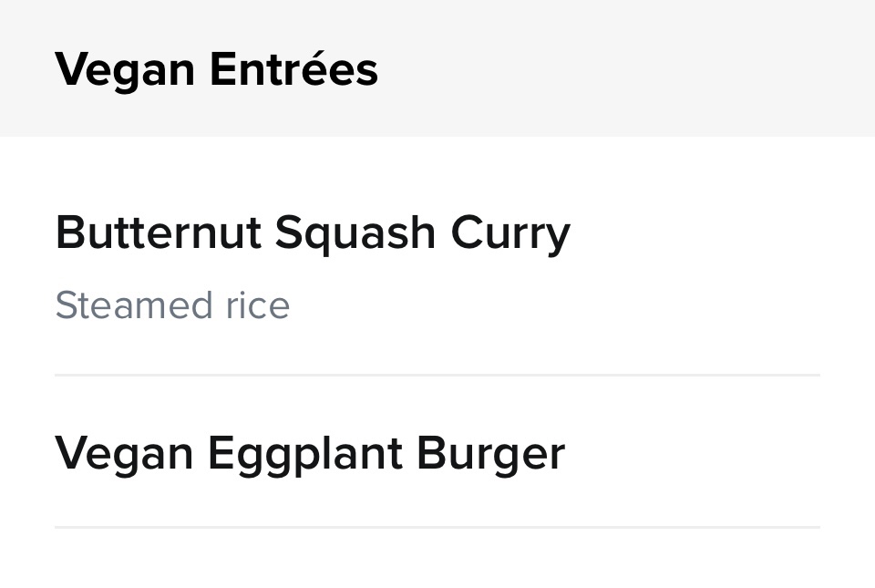
Task: Open the Butternut Squash Curry item
Action: (x=437, y=264)
